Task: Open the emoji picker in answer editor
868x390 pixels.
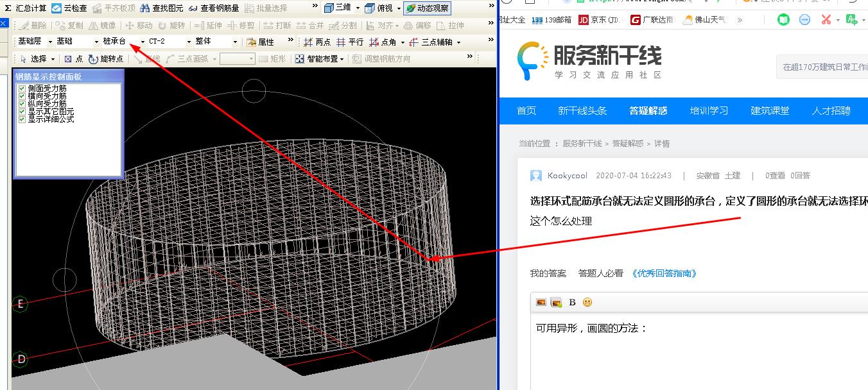Action: click(x=587, y=302)
